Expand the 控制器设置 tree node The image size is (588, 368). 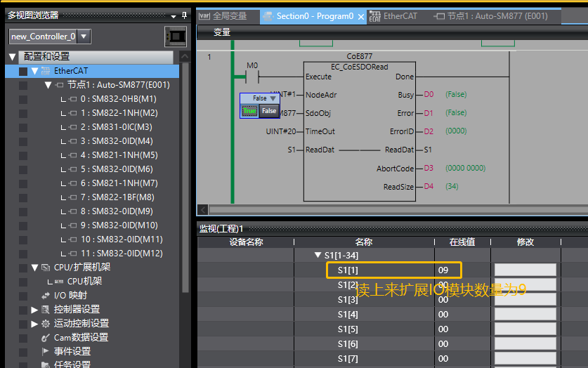click(x=34, y=310)
